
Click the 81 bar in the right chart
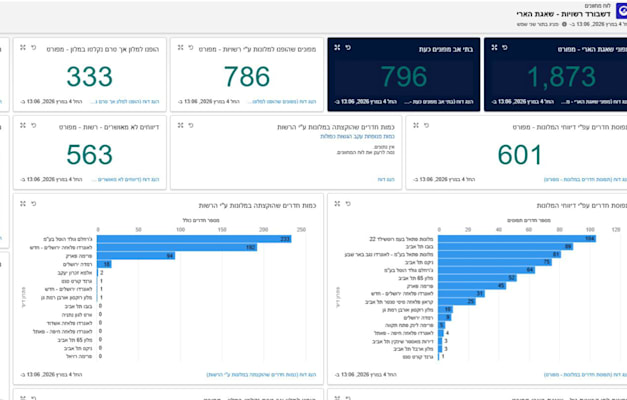click(499, 254)
